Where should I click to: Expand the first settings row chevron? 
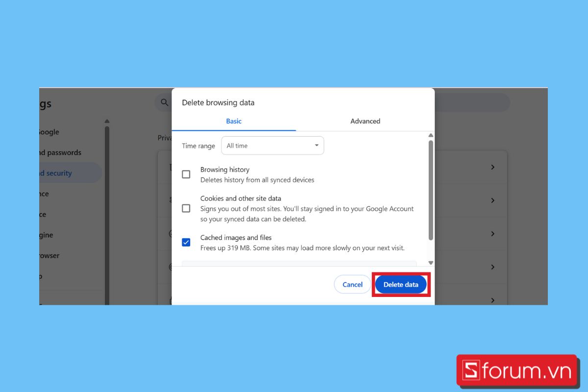click(493, 167)
